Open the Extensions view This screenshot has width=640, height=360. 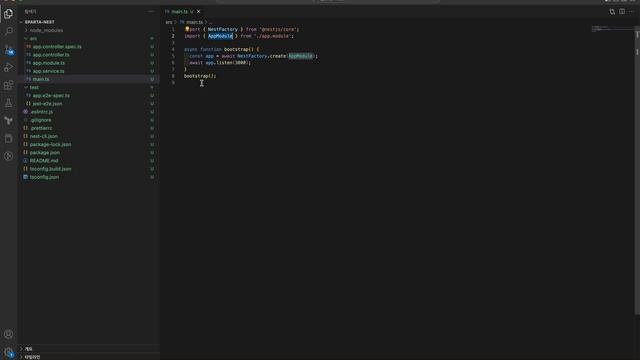click(x=8, y=85)
